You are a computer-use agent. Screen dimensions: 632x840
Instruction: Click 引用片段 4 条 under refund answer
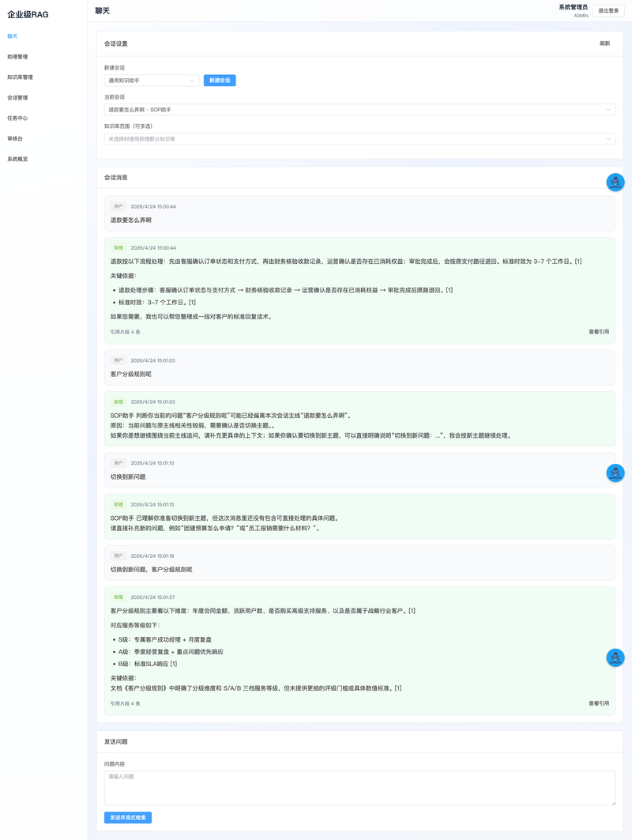tap(126, 332)
